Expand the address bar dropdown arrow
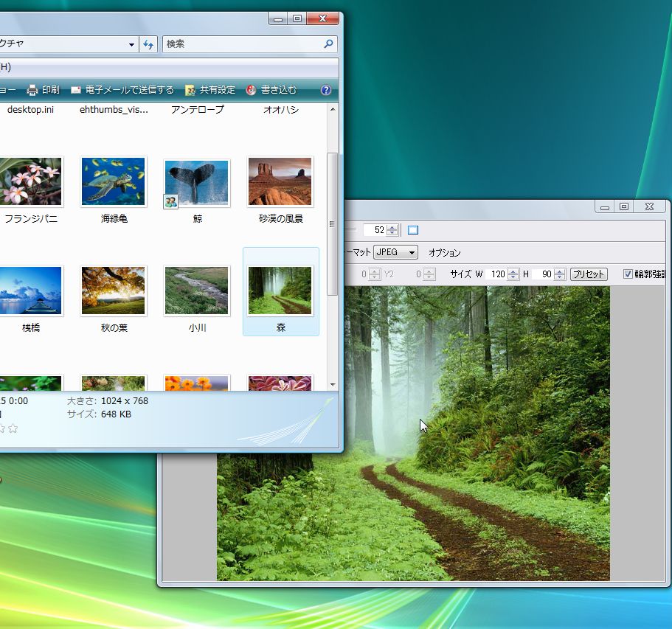The image size is (672, 629). pyautogui.click(x=131, y=44)
